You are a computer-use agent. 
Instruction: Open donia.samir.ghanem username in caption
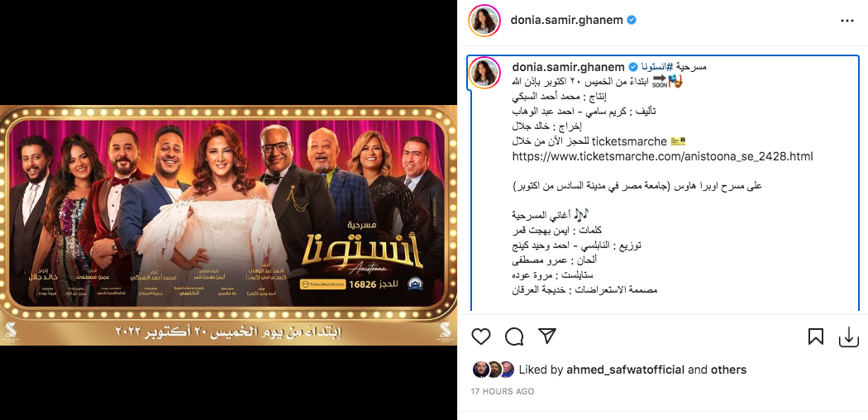click(x=569, y=67)
